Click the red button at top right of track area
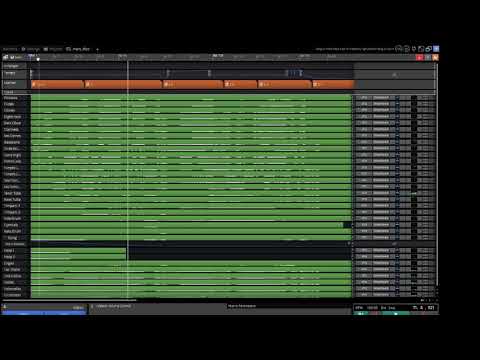Image resolution: width=480 pixels, height=360 pixels. coord(420,58)
